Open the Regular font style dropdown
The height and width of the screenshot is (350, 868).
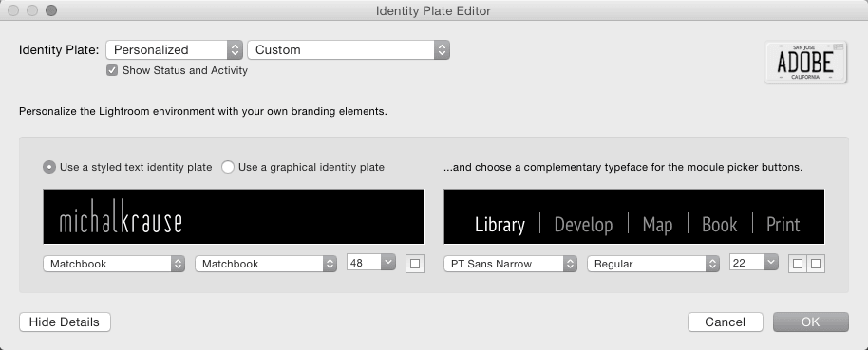point(653,264)
